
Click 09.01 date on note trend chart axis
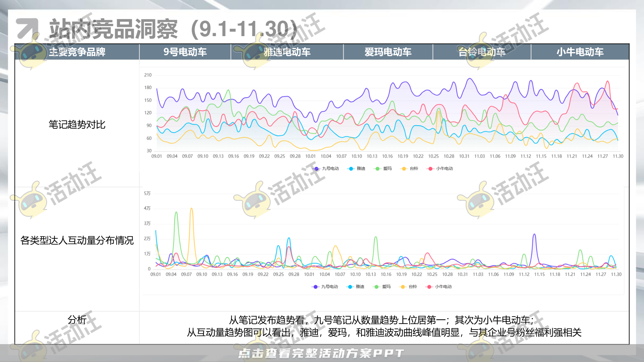(157, 156)
